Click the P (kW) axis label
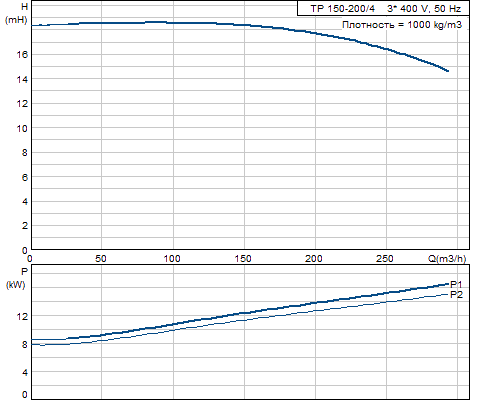The image size is (500, 400). pyautogui.click(x=16, y=278)
